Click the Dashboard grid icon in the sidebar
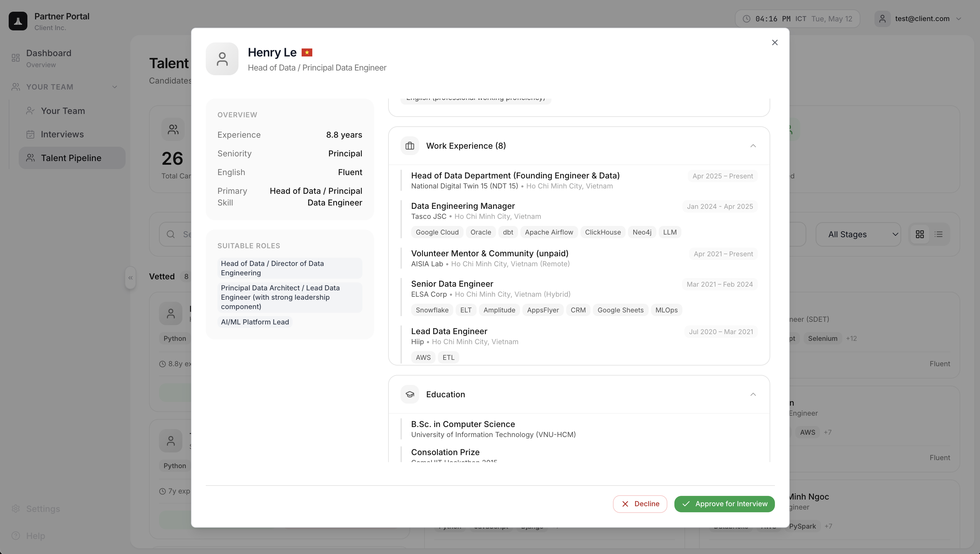Image resolution: width=980 pixels, height=554 pixels. tap(16, 58)
